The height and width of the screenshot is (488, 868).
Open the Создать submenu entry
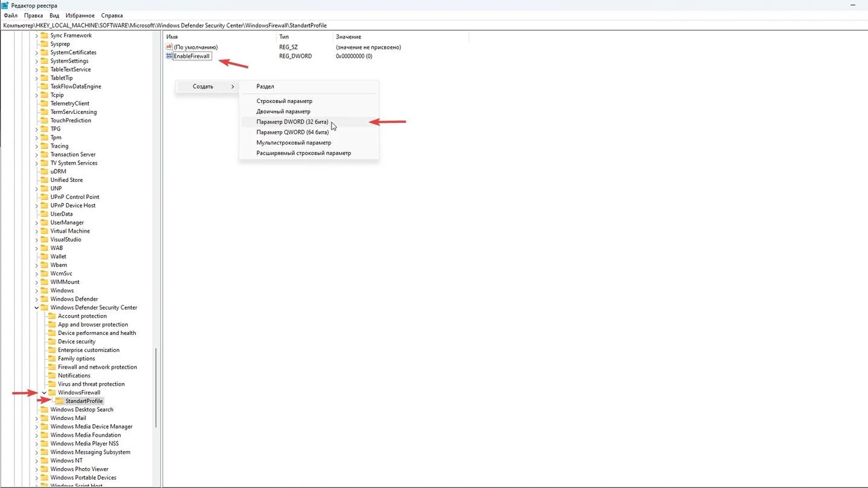206,87
